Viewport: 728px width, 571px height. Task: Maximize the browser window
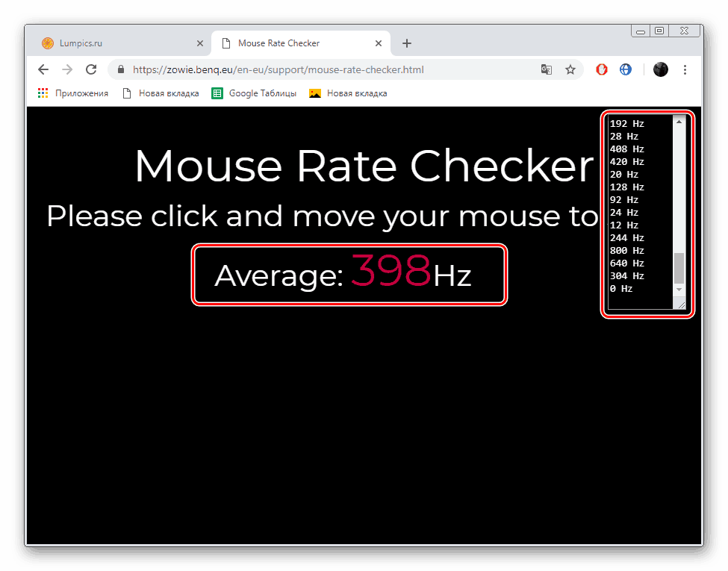tap(659, 31)
